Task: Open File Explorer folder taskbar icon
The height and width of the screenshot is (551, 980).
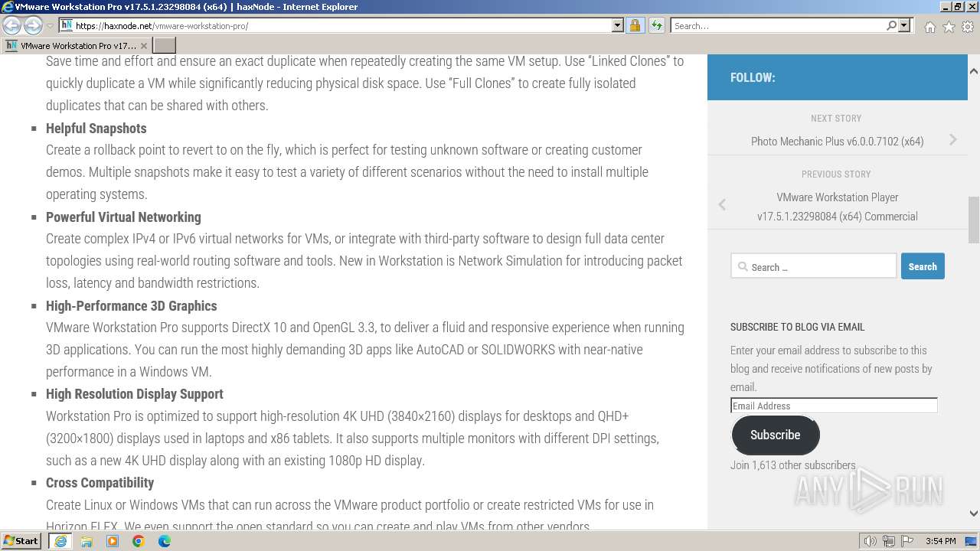Action: coord(87,541)
